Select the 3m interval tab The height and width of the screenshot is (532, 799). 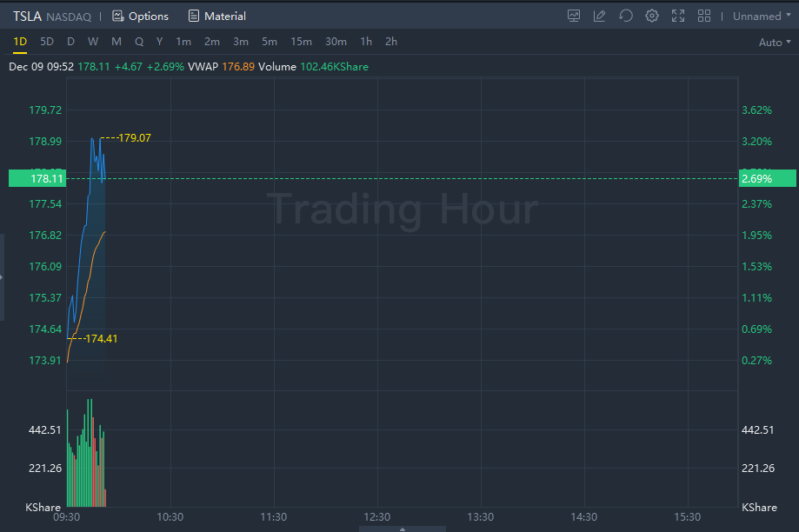click(x=241, y=42)
